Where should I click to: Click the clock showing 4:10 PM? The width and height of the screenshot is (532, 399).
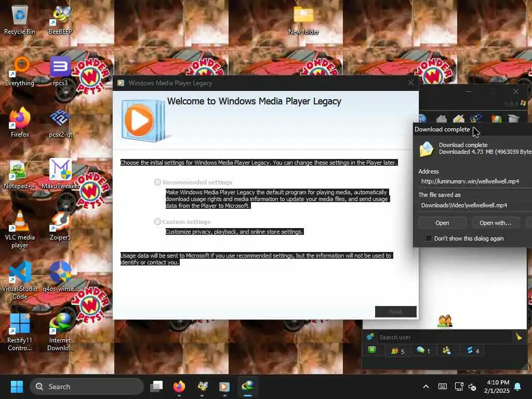(497, 387)
